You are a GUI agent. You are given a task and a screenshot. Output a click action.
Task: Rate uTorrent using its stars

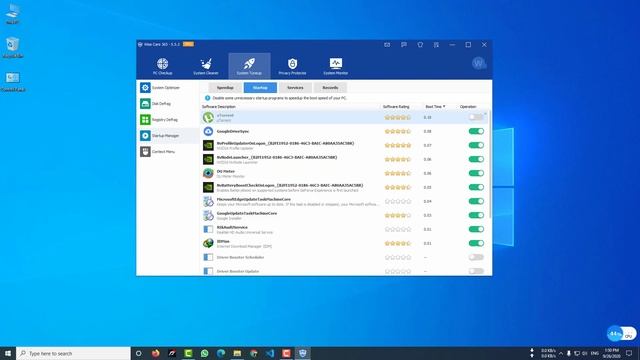(x=398, y=118)
